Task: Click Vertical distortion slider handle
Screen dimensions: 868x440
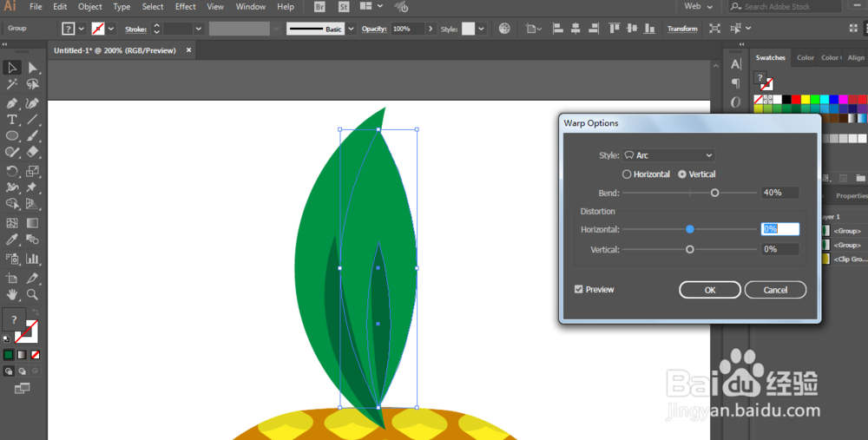Action: click(690, 250)
